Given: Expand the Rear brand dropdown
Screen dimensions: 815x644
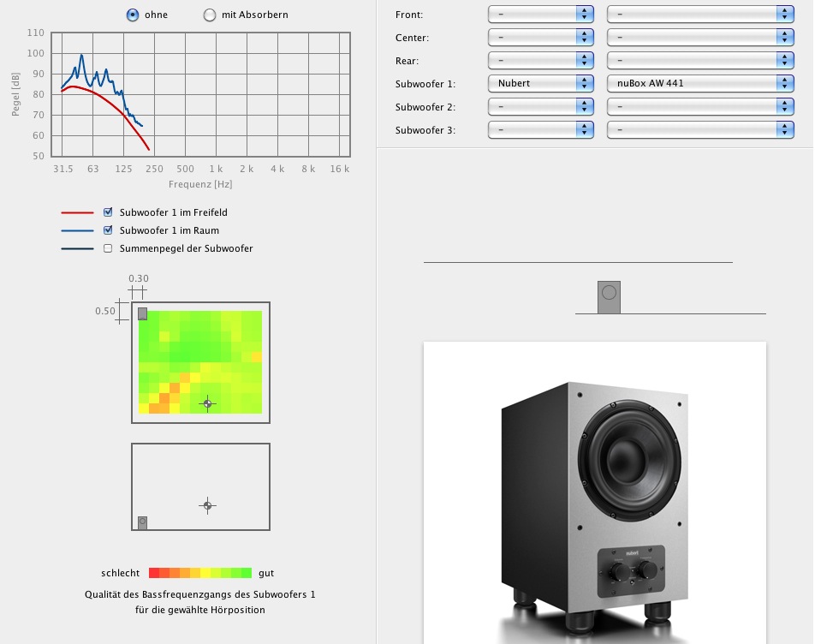Looking at the screenshot, I should 540,61.
